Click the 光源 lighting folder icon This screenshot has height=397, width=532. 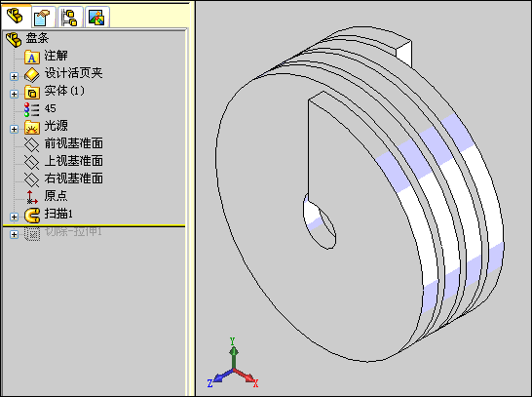point(32,127)
